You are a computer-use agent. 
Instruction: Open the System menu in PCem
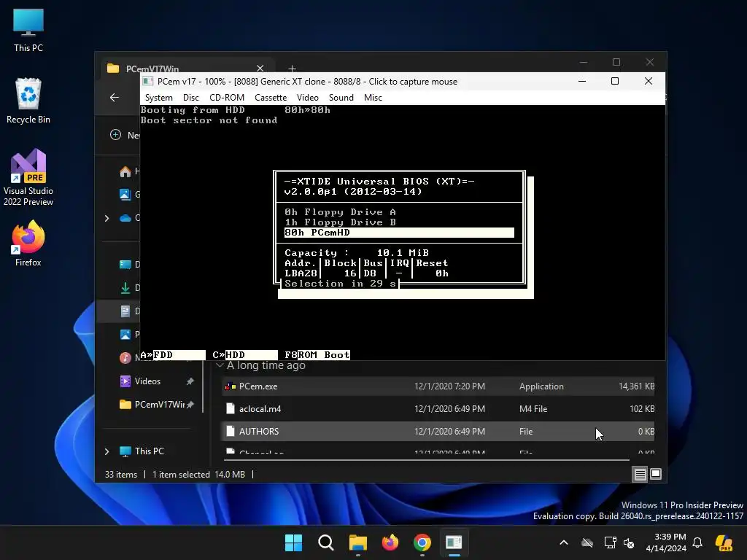158,98
